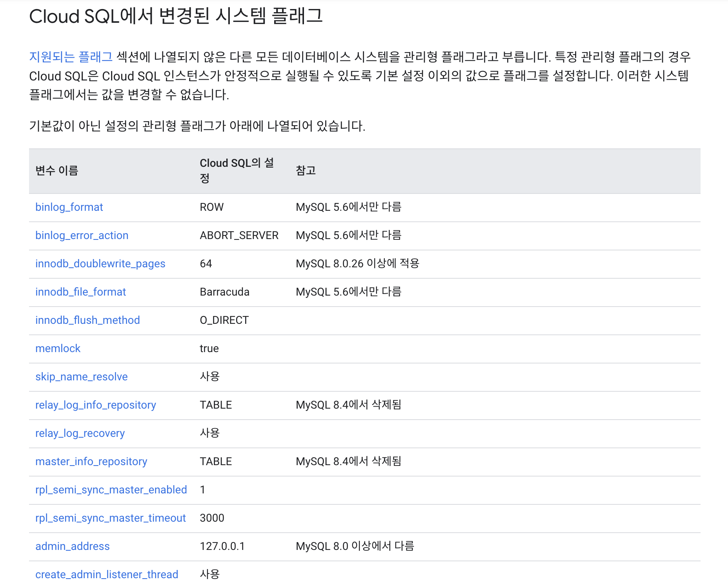Open the innodb_doublewrite_pages link
This screenshot has height=588, width=728.
[100, 264]
